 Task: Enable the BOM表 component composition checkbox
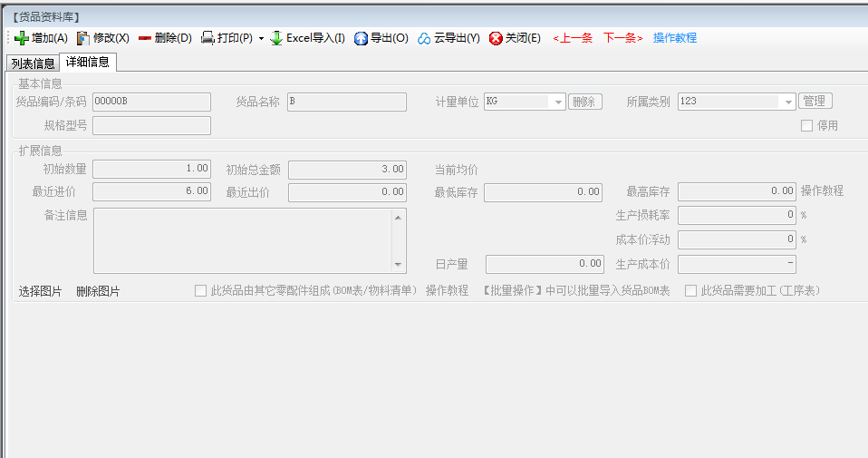tap(201, 291)
